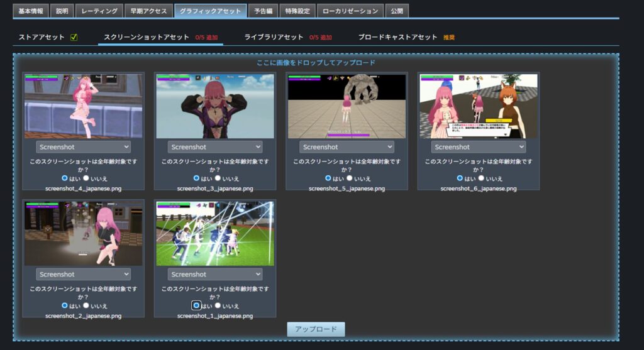Select いいえ for screenshot_3_japanese.png
644x350 pixels.
tap(218, 178)
